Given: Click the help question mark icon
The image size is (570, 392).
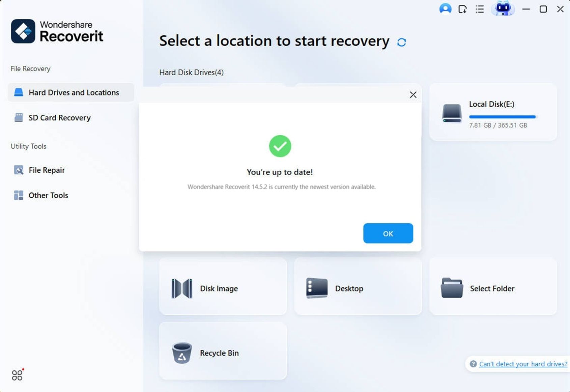Looking at the screenshot, I should 473,364.
